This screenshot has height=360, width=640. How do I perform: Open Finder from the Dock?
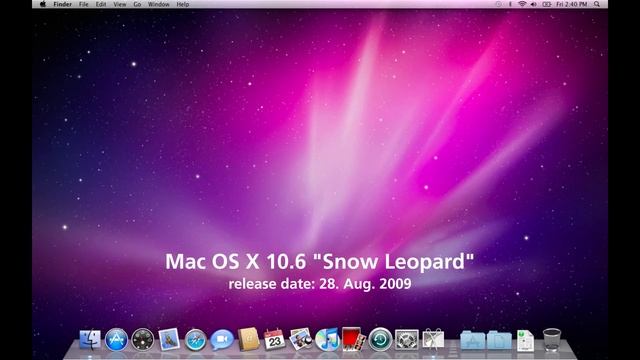(90, 339)
